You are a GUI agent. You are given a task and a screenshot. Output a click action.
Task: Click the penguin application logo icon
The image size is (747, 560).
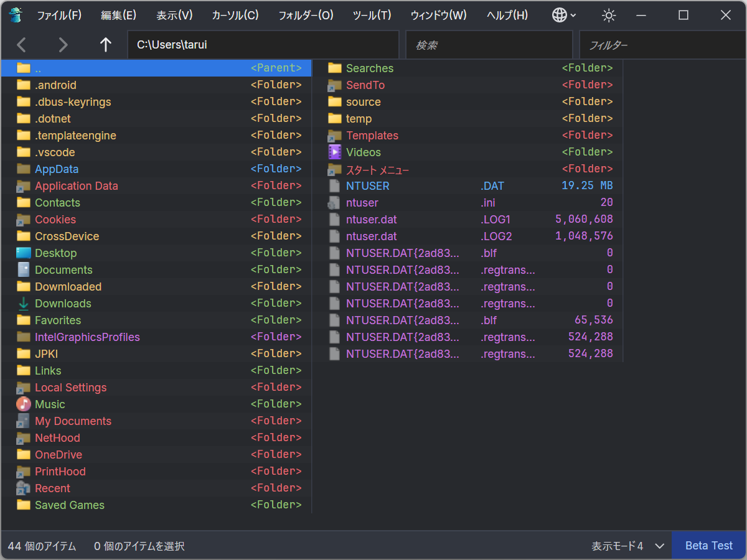(14, 14)
